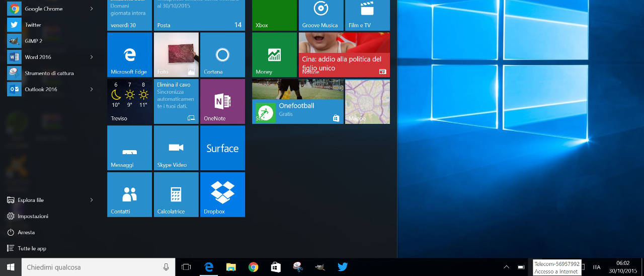Open the Surface tile
This screenshot has height=276, width=644.
[x=222, y=148]
